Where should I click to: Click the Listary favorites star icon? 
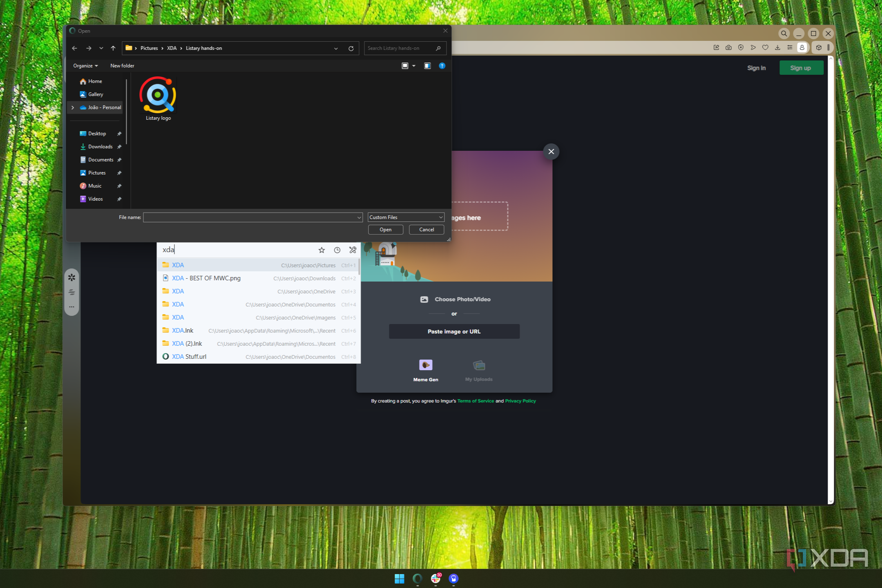[x=322, y=250]
